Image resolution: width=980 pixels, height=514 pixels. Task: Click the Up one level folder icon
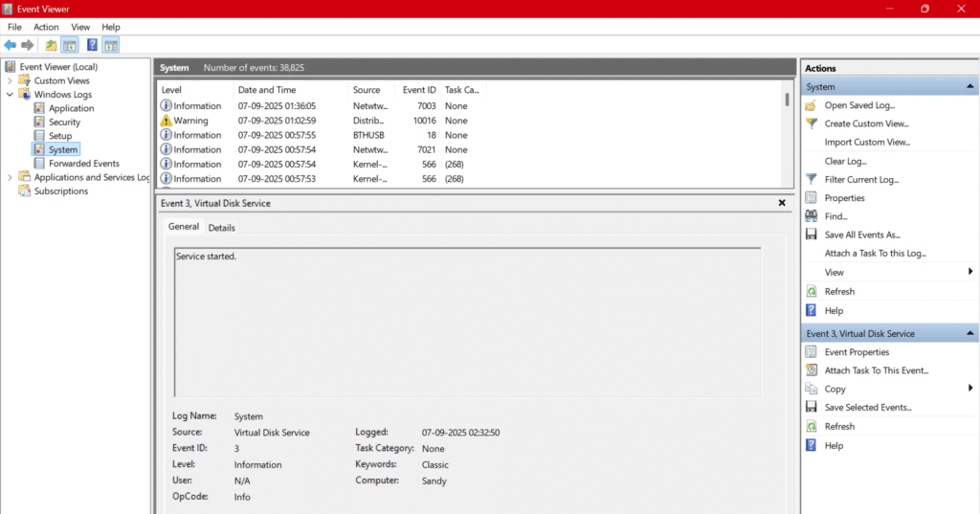pos(51,45)
